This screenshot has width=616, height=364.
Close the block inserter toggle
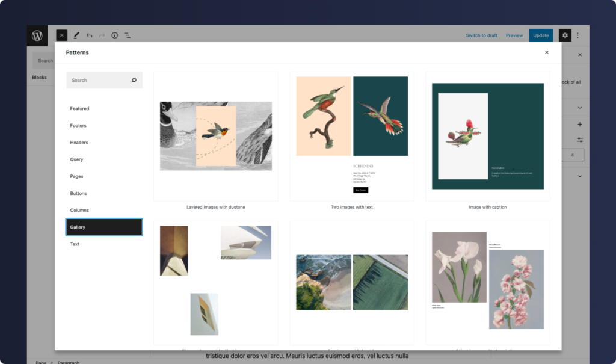coord(62,35)
